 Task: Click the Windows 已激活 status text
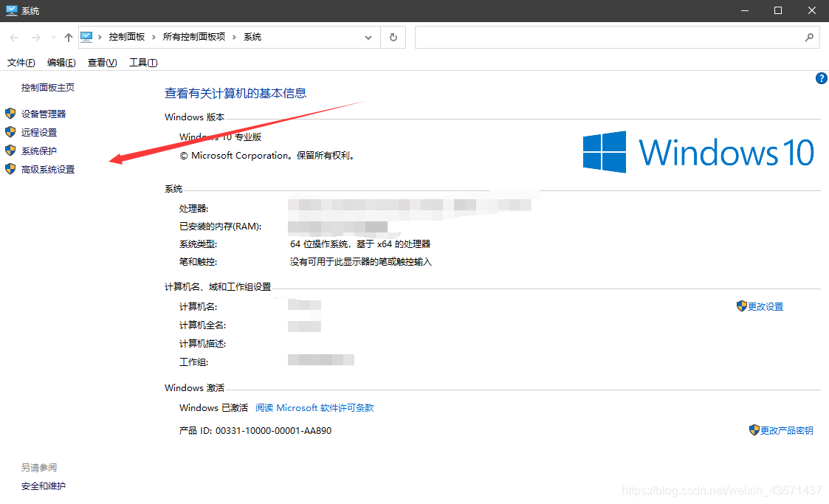pos(213,408)
